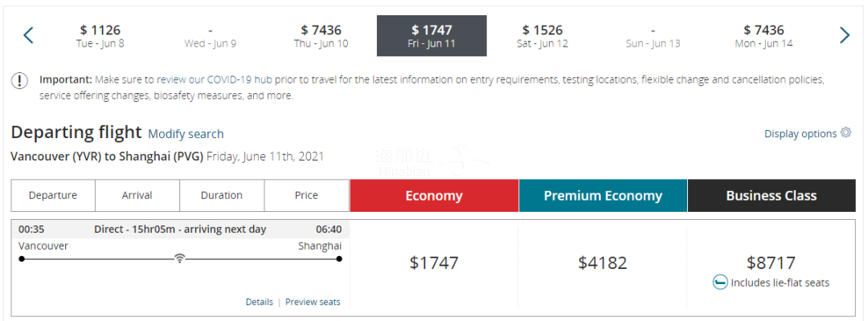
Task: Select Tue Jun 8 fare $1126
Action: click(x=100, y=36)
